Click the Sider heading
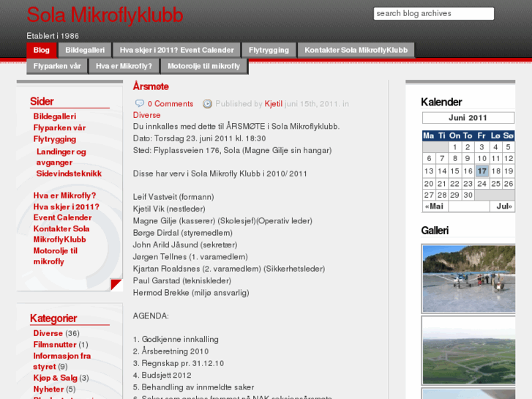 pyautogui.click(x=42, y=101)
